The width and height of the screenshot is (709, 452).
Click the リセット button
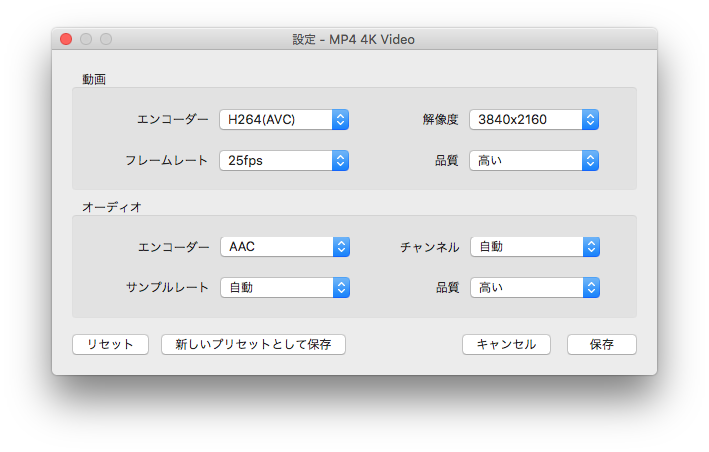click(110, 344)
